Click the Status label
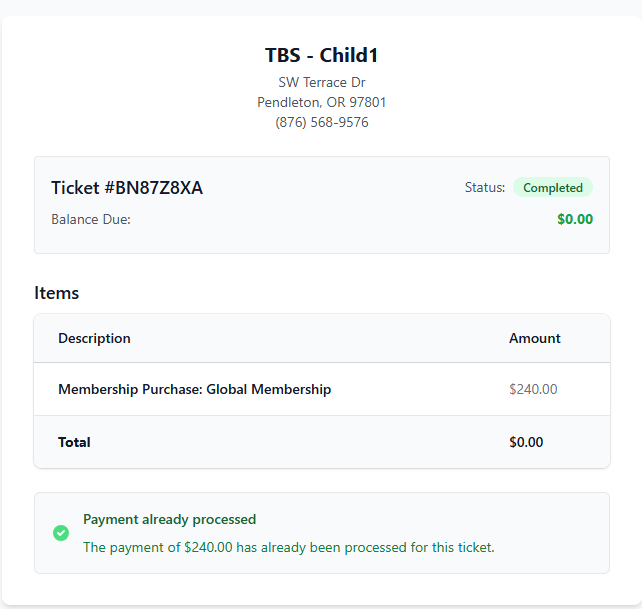642x609 pixels. tap(484, 188)
